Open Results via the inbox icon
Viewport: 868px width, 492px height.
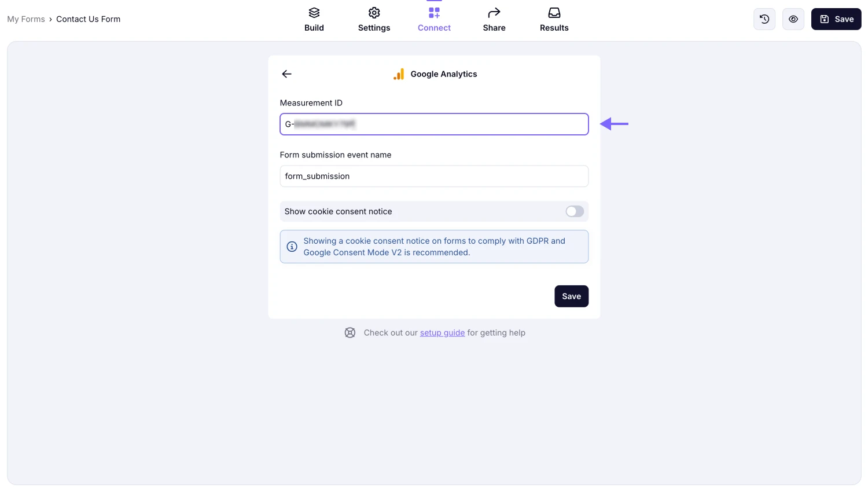coord(554,12)
